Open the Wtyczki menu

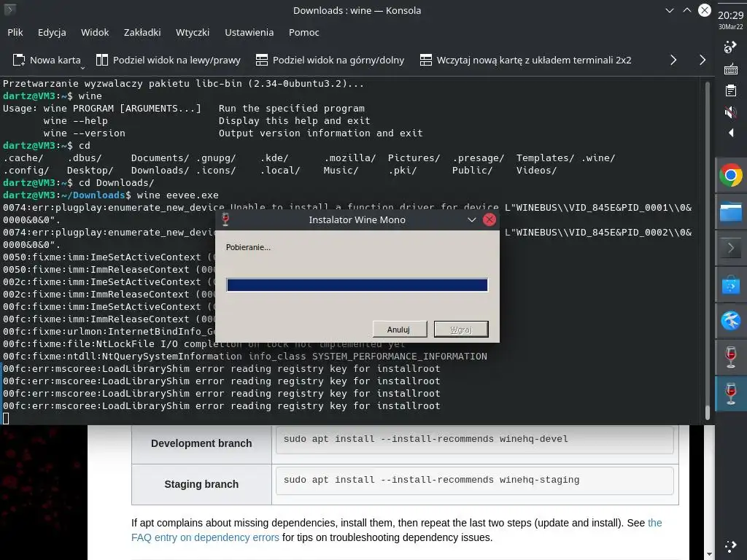tap(193, 32)
